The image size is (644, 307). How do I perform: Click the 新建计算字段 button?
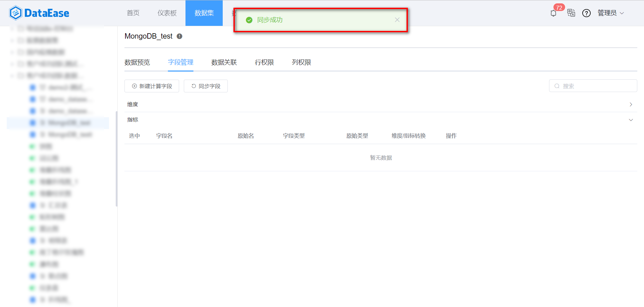[x=152, y=86]
